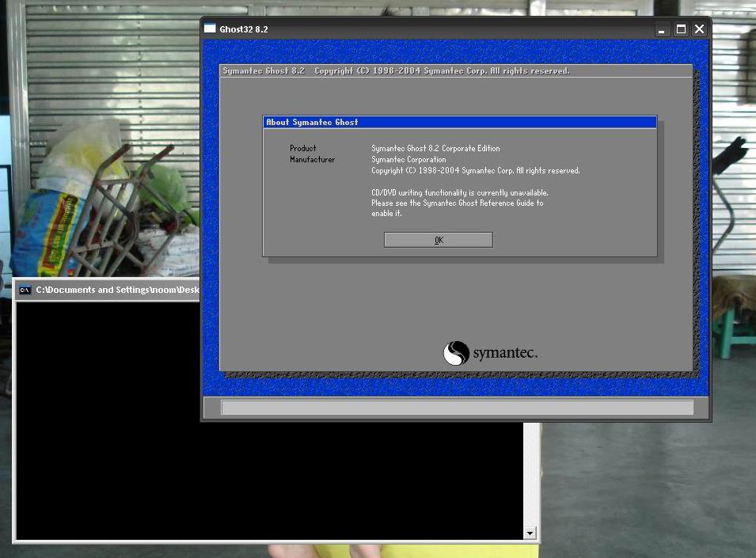Click OK in About Symantec Ghost dialog

(x=439, y=240)
